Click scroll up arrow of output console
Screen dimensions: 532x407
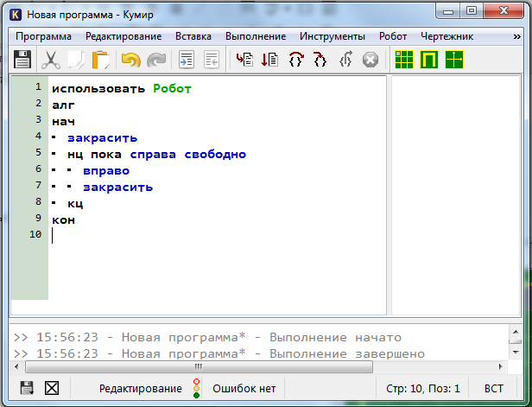[x=516, y=332]
